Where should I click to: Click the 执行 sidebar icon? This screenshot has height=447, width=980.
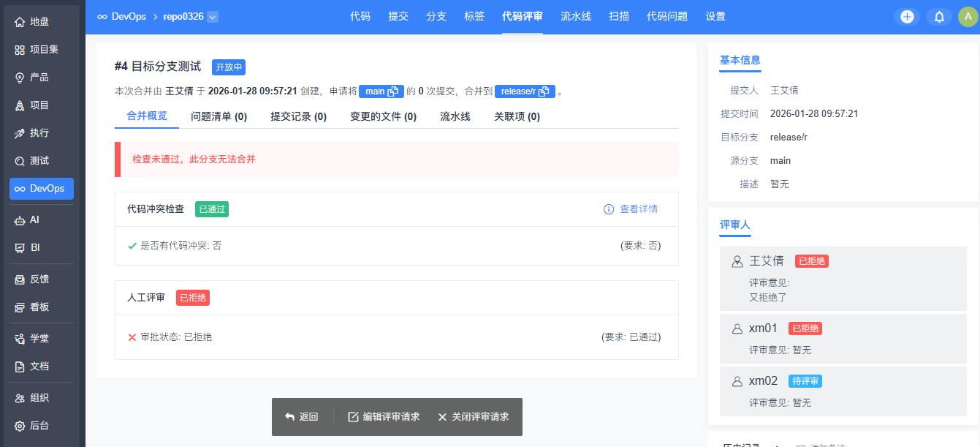20,133
